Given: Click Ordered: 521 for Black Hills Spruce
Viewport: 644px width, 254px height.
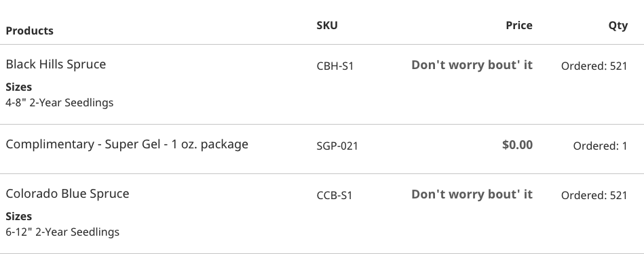Looking at the screenshot, I should [594, 66].
